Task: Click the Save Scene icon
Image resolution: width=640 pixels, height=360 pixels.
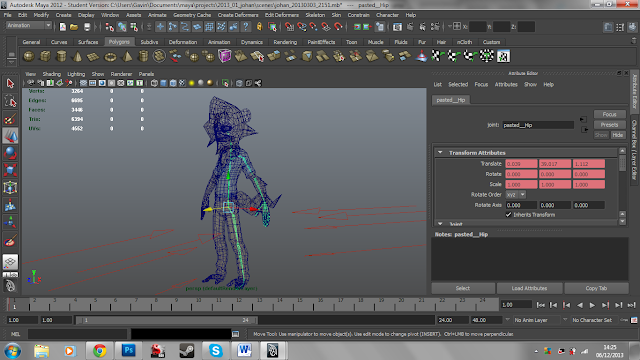Action: coord(87,27)
